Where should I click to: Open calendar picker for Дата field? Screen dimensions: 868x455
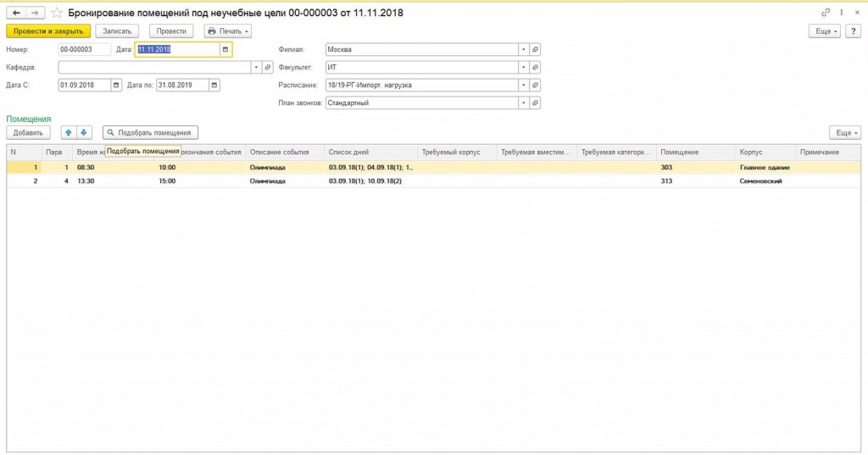tap(225, 49)
